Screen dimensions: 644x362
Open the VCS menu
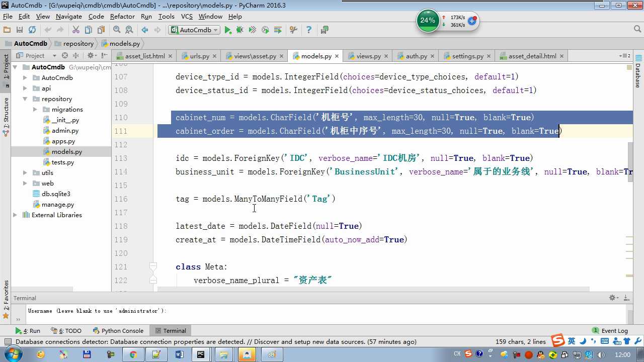tap(187, 17)
